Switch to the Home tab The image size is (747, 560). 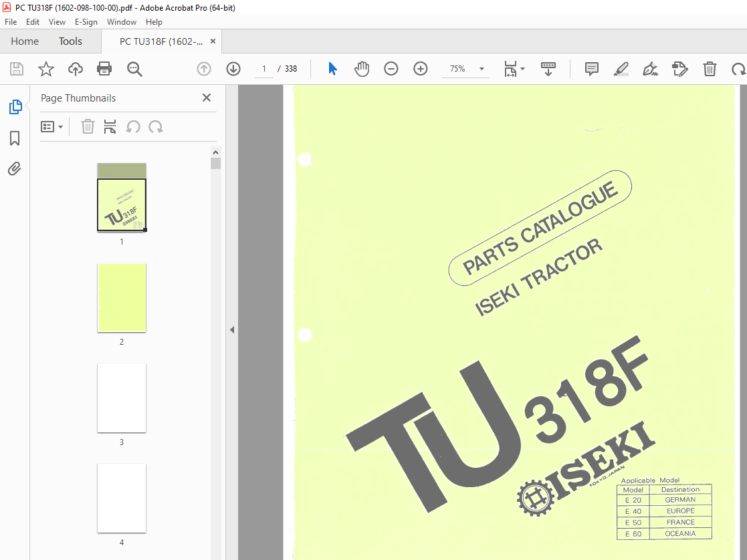pos(25,41)
